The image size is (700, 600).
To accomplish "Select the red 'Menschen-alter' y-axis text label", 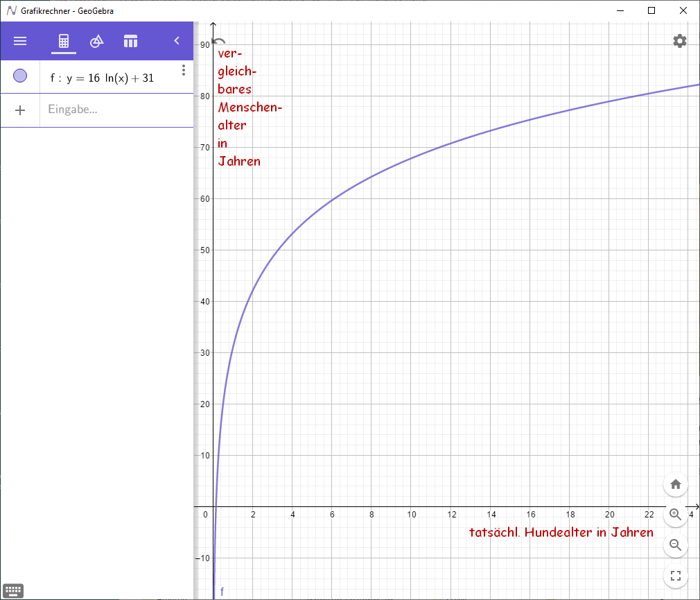I will [250, 108].
